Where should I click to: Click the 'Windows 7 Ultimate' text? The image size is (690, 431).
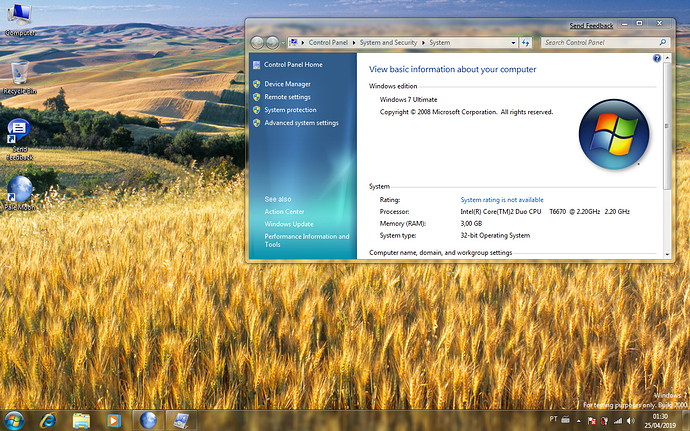click(408, 100)
